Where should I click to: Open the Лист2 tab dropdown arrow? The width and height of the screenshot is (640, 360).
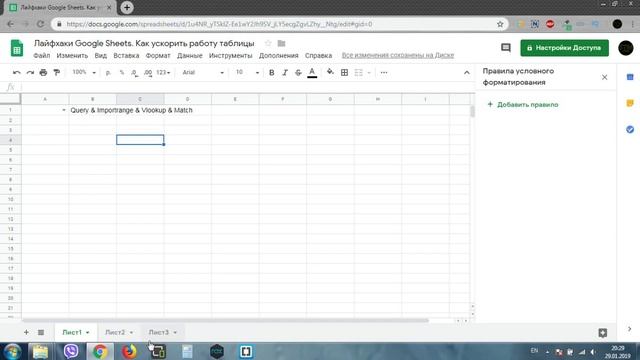(131, 333)
